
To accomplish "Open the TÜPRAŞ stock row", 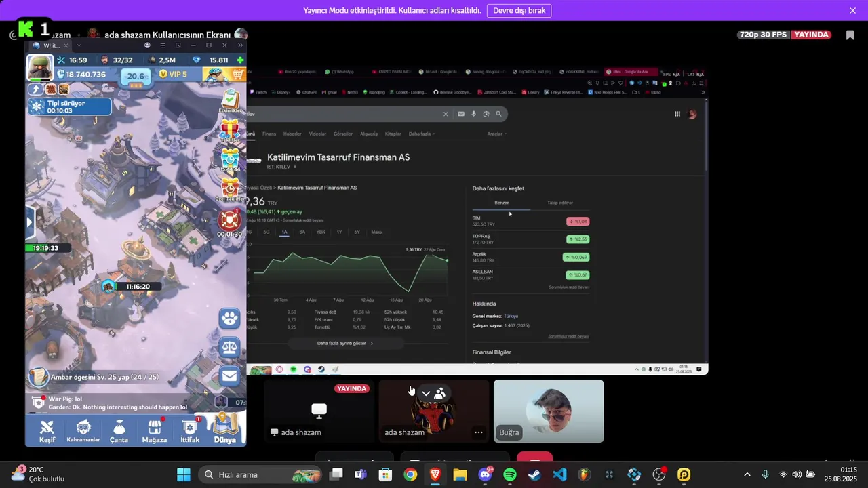I will (x=530, y=239).
